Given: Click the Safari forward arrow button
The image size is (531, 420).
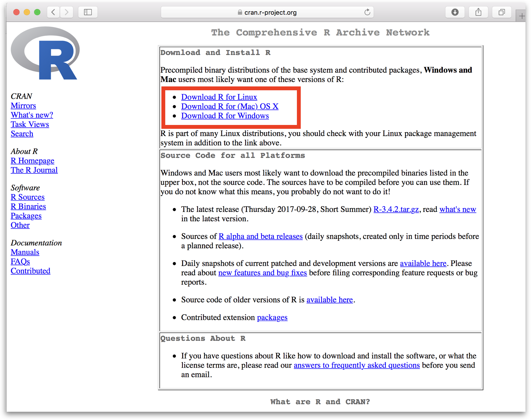Looking at the screenshot, I should point(66,12).
